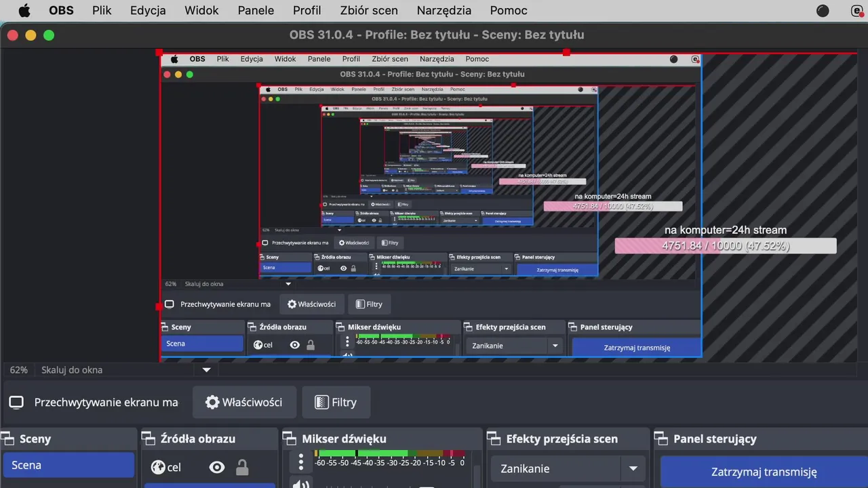This screenshot has width=868, height=488.
Task: Select 'Scena' in the preview's Sceny list
Action: click(x=202, y=344)
